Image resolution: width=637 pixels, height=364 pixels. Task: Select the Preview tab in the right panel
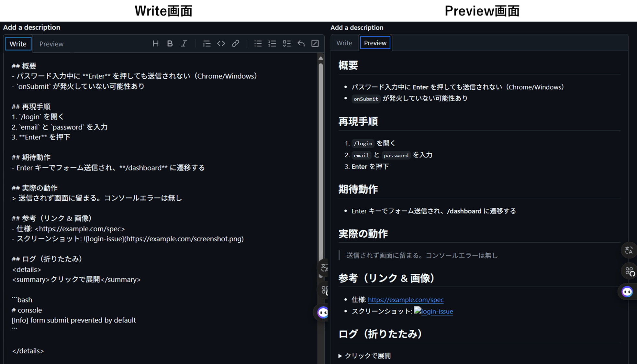(375, 43)
